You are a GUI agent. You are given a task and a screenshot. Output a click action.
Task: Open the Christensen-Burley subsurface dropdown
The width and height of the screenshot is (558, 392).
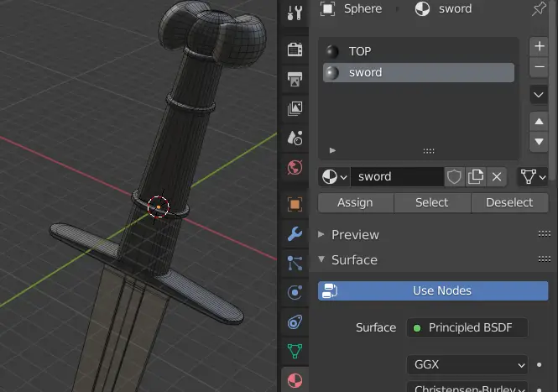pyautogui.click(x=467, y=387)
